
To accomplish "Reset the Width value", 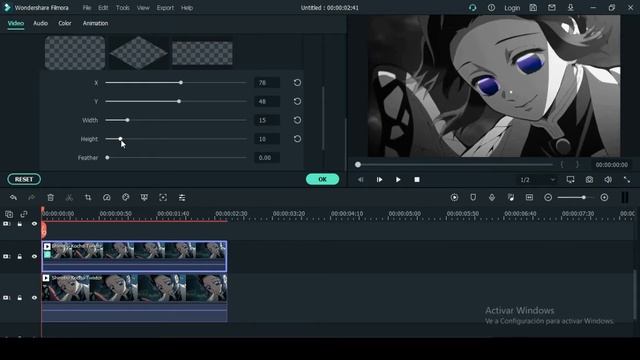I will [297, 120].
